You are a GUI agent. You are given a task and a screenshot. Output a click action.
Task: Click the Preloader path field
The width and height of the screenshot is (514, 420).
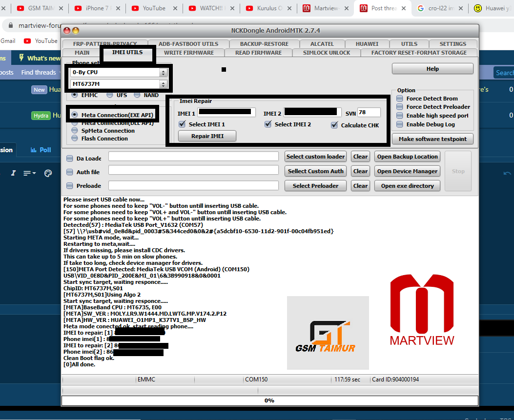tap(193, 185)
